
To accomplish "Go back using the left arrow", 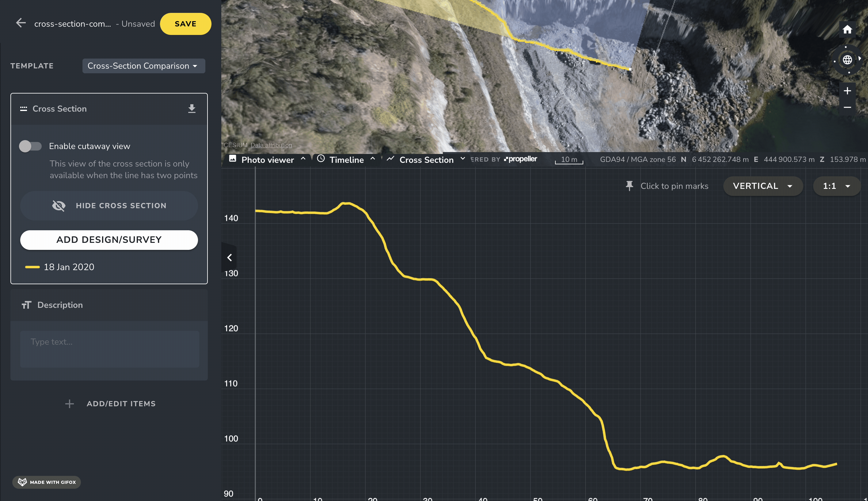I will click(21, 23).
